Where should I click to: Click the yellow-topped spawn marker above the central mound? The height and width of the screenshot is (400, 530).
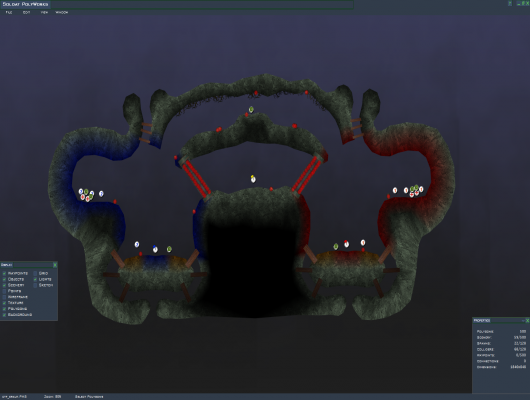point(253,179)
